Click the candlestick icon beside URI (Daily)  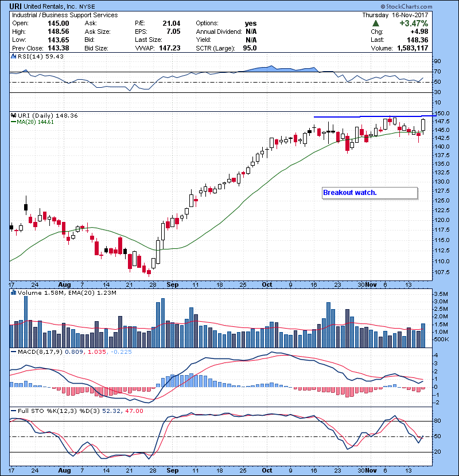pos(13,116)
